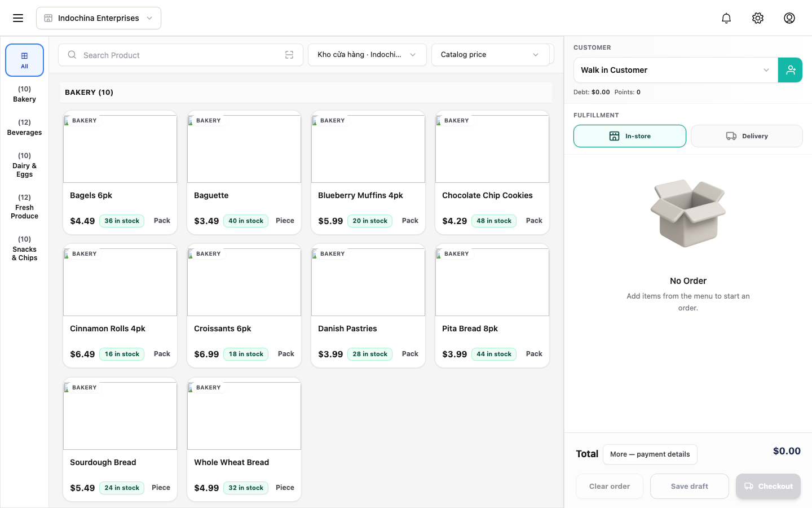Select the All categories tab
The height and width of the screenshot is (508, 812).
tap(25, 60)
